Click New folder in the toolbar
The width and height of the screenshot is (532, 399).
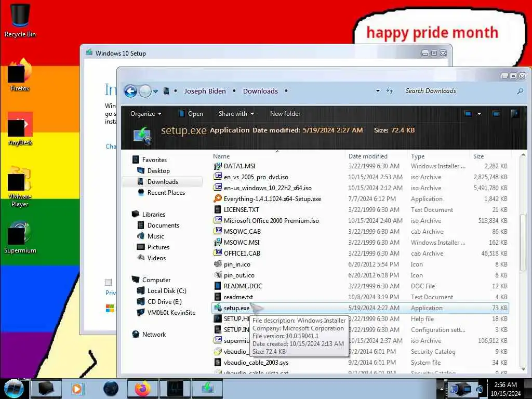(285, 114)
